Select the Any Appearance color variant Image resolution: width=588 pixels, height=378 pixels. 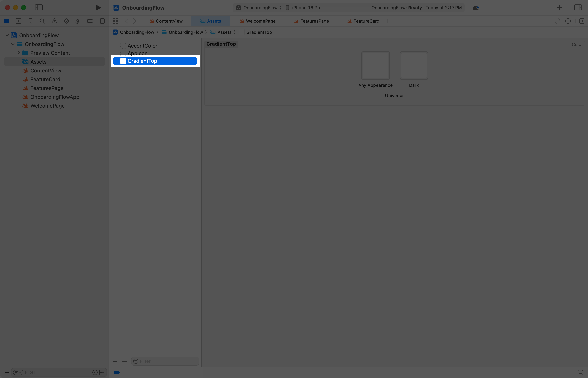click(375, 65)
